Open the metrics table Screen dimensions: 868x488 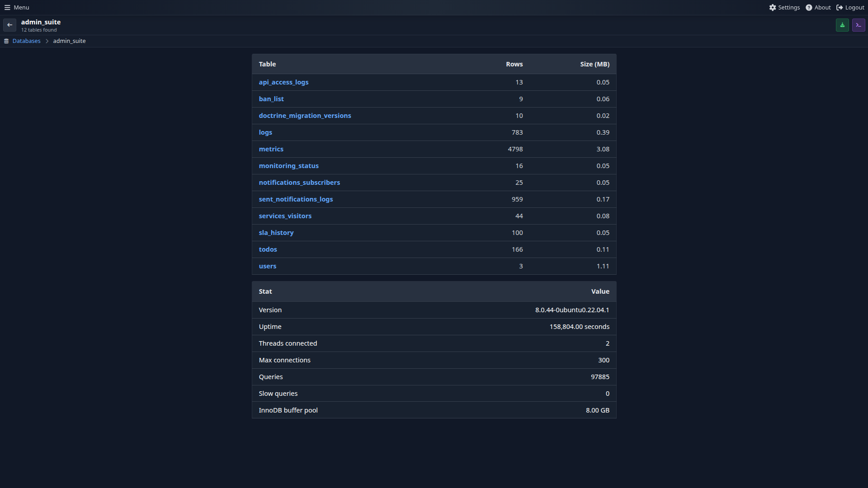coord(271,149)
